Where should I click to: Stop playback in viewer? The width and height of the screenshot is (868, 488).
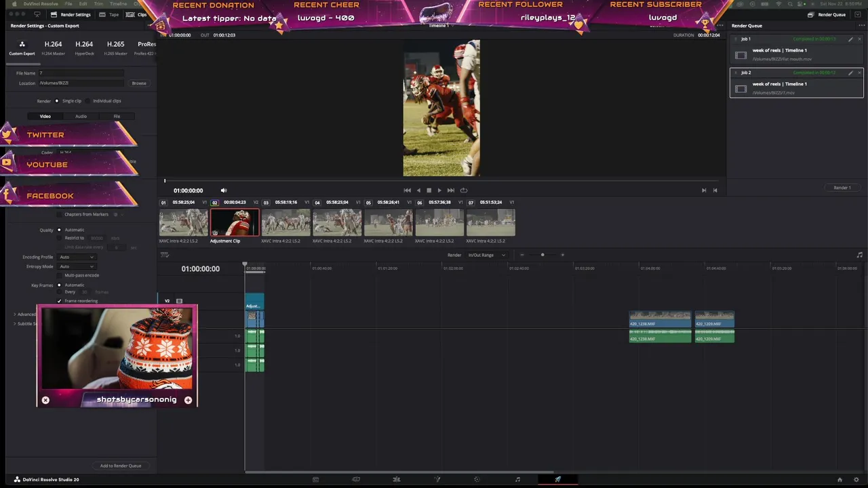pyautogui.click(x=429, y=190)
